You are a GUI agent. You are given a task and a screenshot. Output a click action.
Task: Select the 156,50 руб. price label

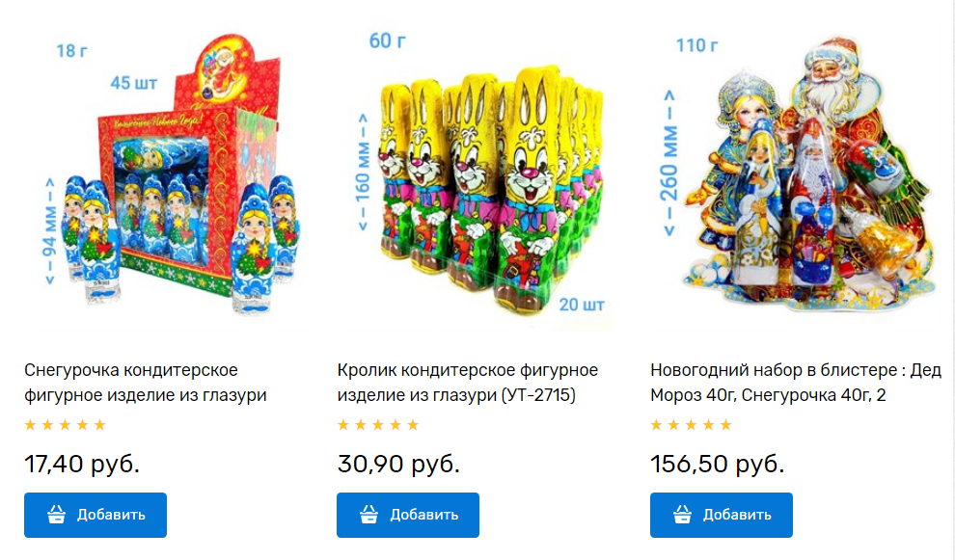(718, 464)
